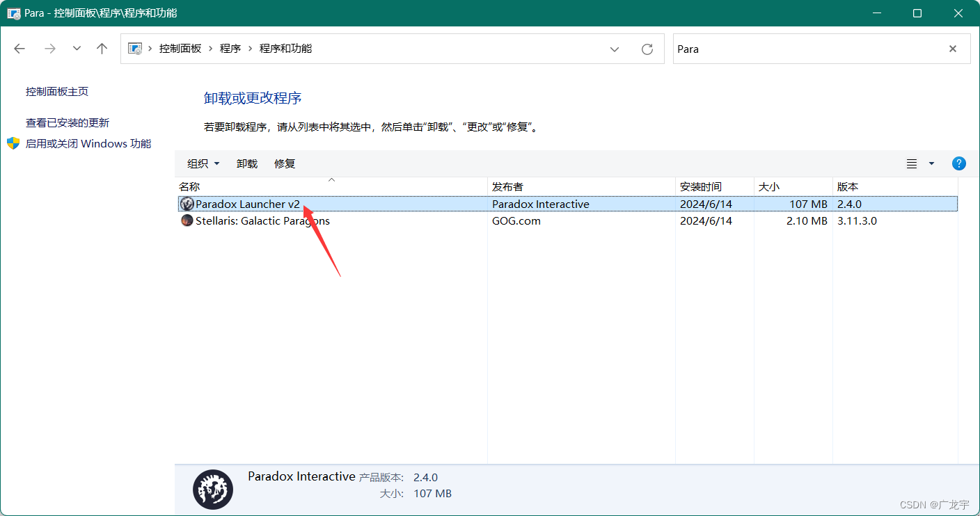Click the forward navigation arrow

click(x=49, y=49)
